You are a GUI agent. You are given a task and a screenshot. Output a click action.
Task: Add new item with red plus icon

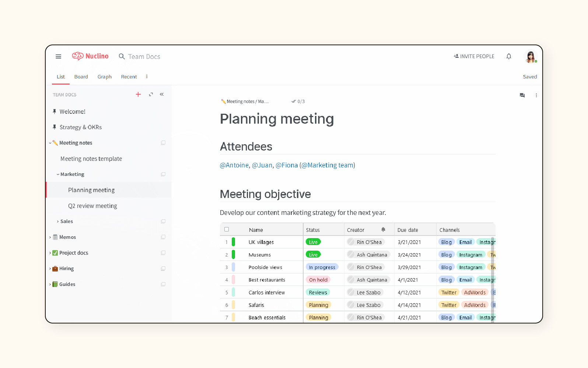click(138, 95)
